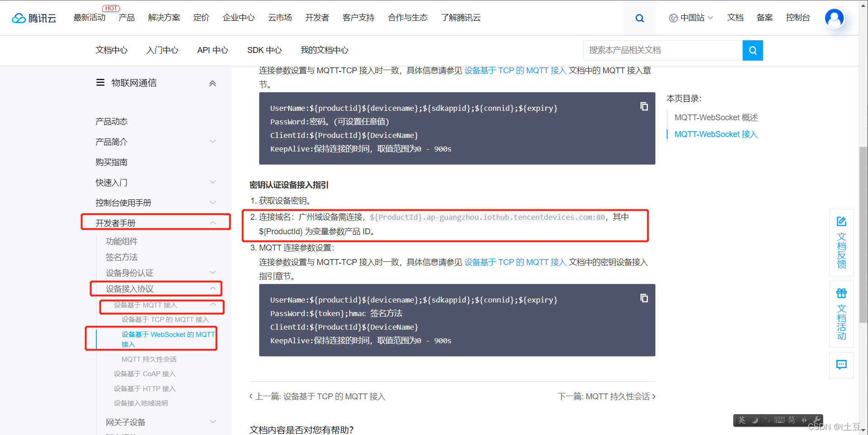Open 企业中心 menu item
This screenshot has height=435, width=868.
[239, 18]
